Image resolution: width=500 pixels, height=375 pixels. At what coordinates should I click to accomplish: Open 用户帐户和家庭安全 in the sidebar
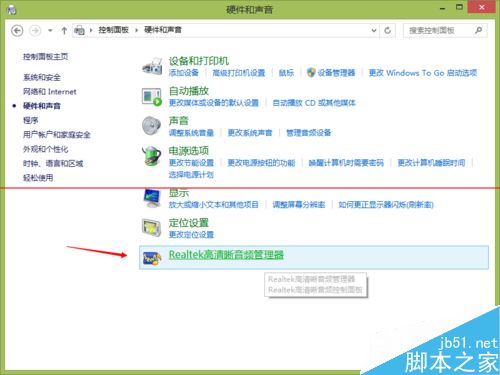[57, 135]
